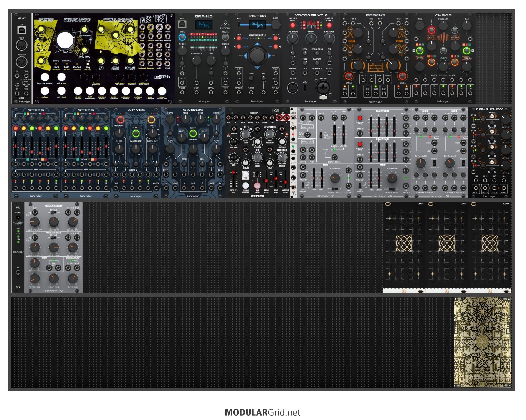526x420 pixels.
Task: Click the output jack on West Pest
Action: (168, 27)
